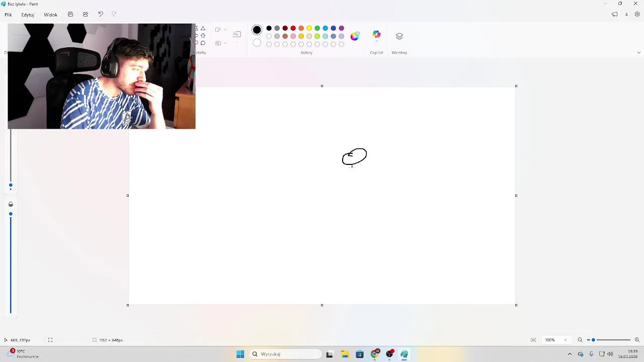This screenshot has width=644, height=362.
Task: Pick the green color swatch
Action: click(x=317, y=28)
